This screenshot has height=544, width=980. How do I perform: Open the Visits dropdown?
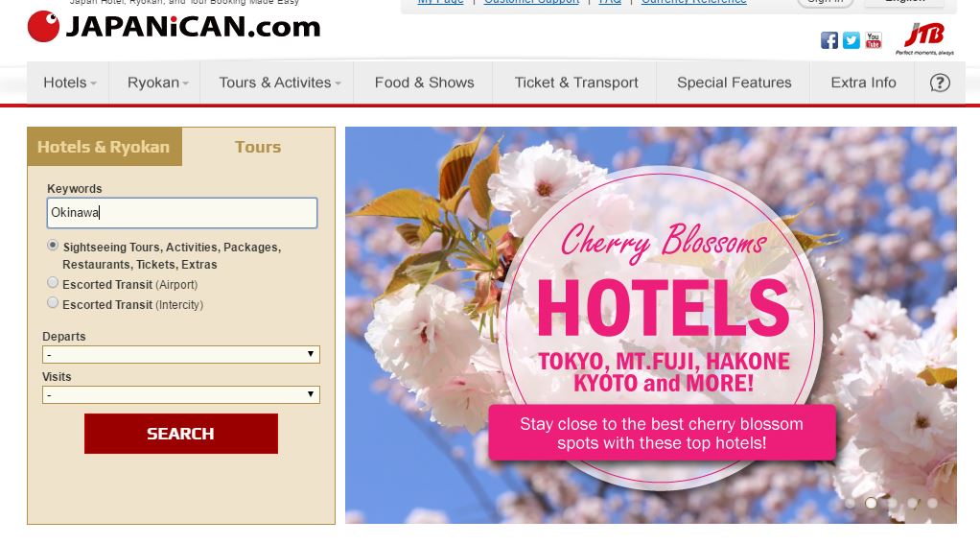(x=181, y=394)
